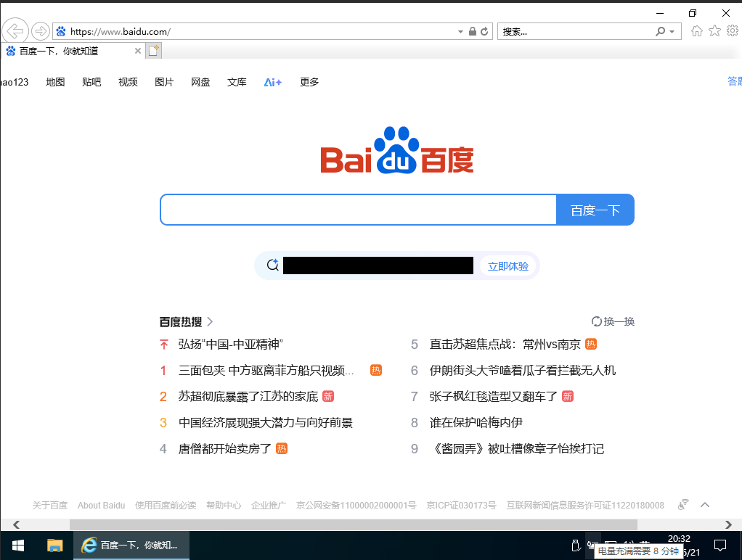742x560 pixels.
Task: Click the magnifier icon in the IE search box
Action: click(x=660, y=32)
